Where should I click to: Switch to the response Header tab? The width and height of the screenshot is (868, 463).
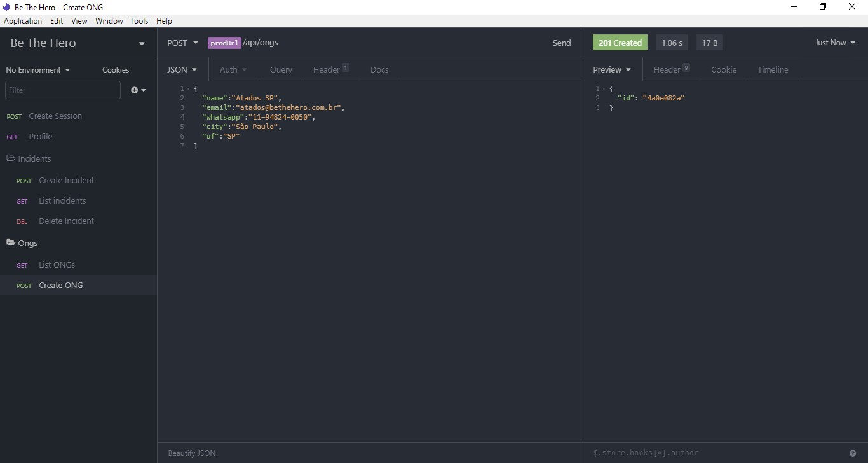tap(672, 69)
